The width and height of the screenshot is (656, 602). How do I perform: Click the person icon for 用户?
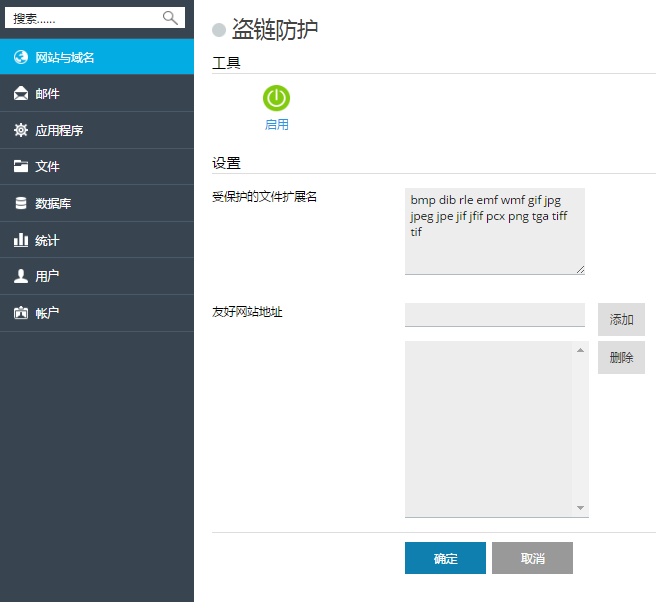point(20,276)
